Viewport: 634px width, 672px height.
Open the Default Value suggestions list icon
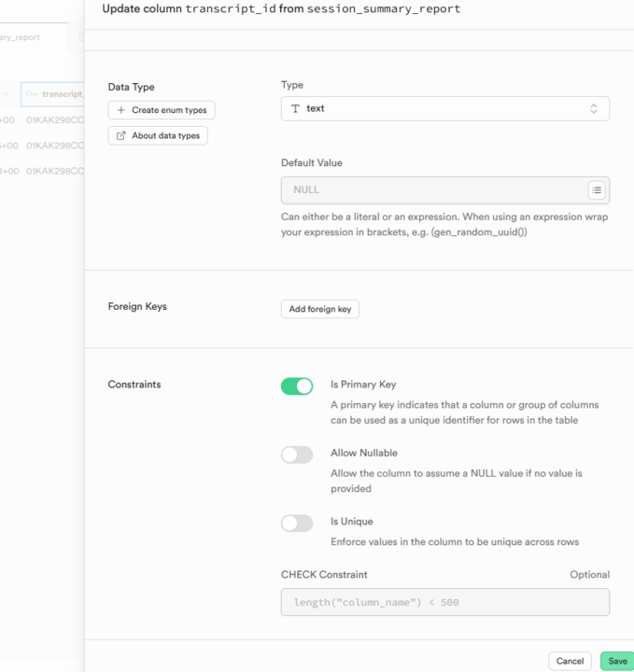[x=596, y=190]
